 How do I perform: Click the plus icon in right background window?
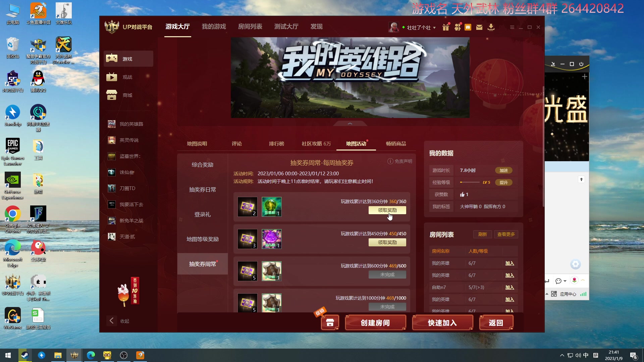pos(585,77)
